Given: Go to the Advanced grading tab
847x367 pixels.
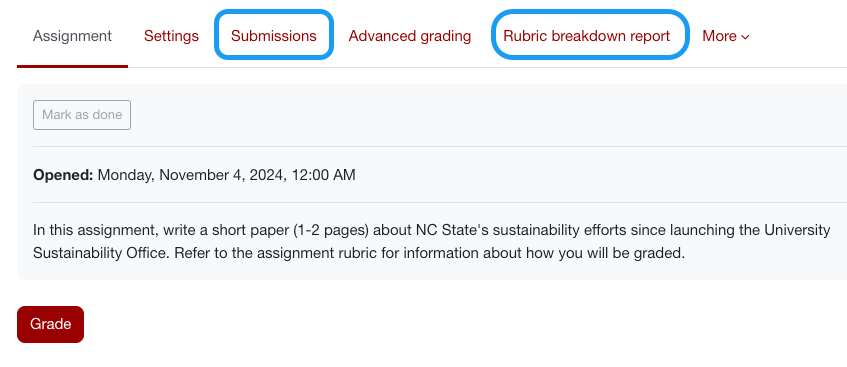Looking at the screenshot, I should pyautogui.click(x=409, y=36).
